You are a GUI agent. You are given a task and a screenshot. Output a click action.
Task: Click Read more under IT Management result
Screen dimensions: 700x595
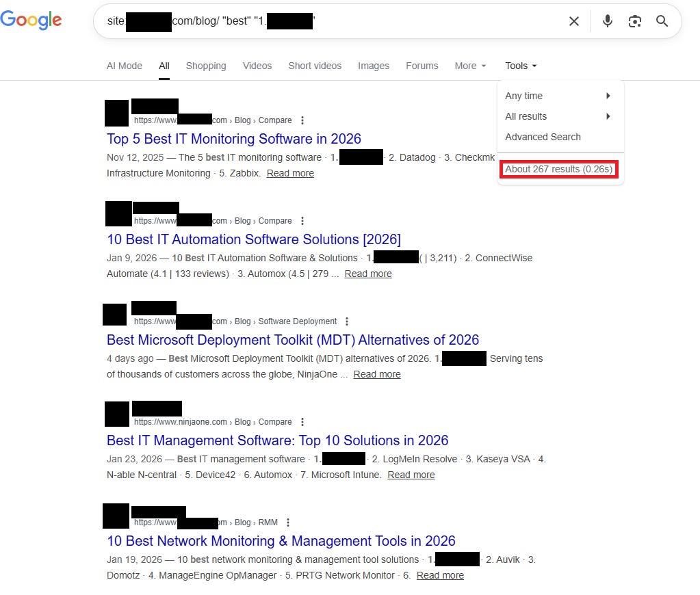tap(411, 475)
